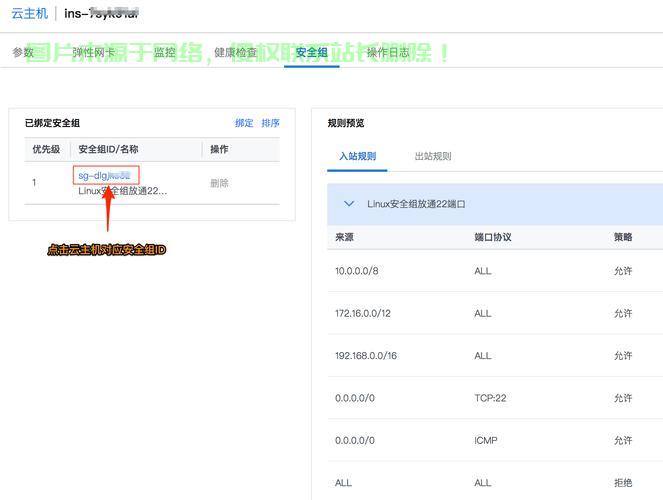Go to the 健康检查 tab
The height and width of the screenshot is (500, 663).
tap(235, 53)
